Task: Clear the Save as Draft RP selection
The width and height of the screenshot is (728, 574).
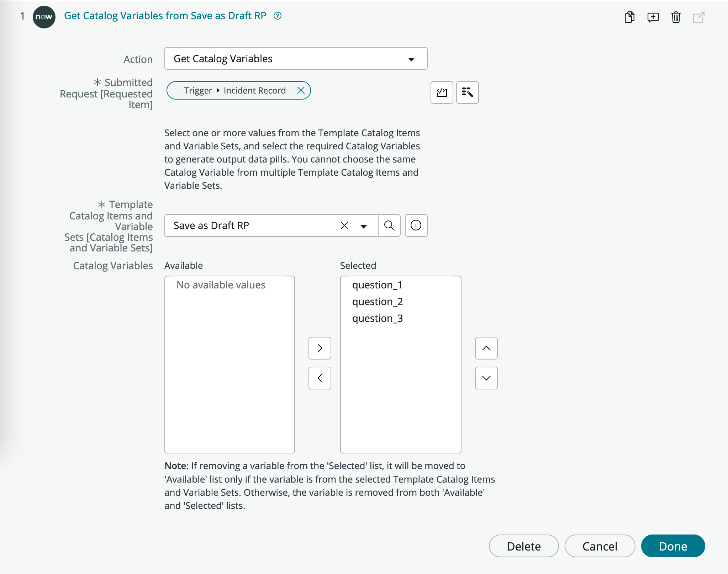Action: pos(344,225)
